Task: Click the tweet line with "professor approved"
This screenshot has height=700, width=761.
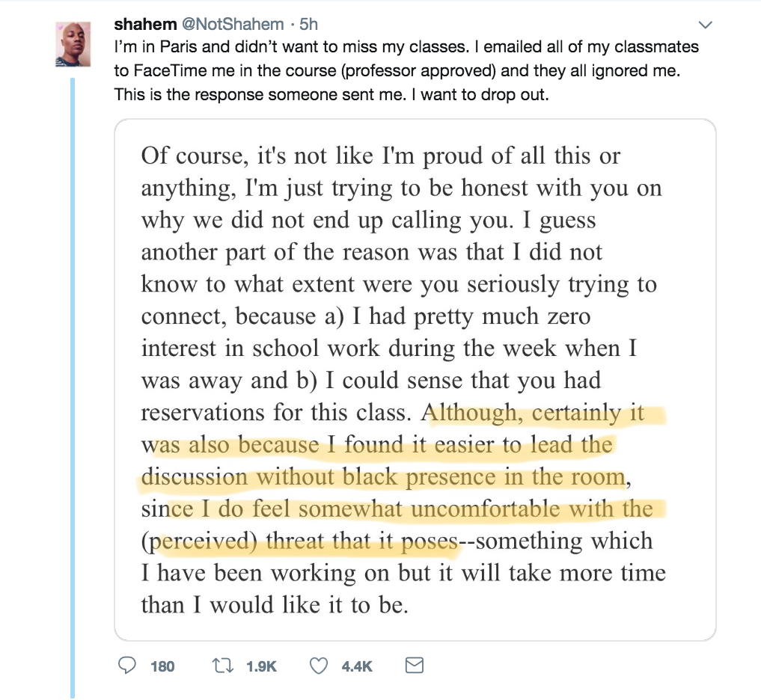Action: click(397, 70)
